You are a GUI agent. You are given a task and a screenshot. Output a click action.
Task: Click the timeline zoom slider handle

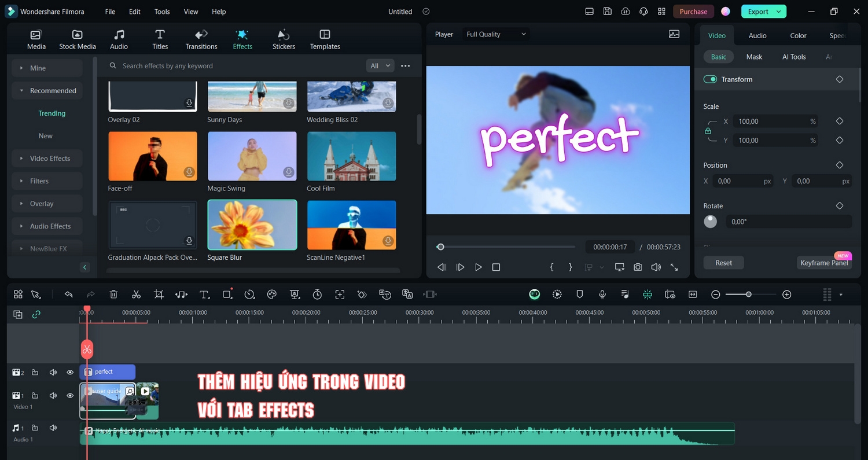coord(748,295)
